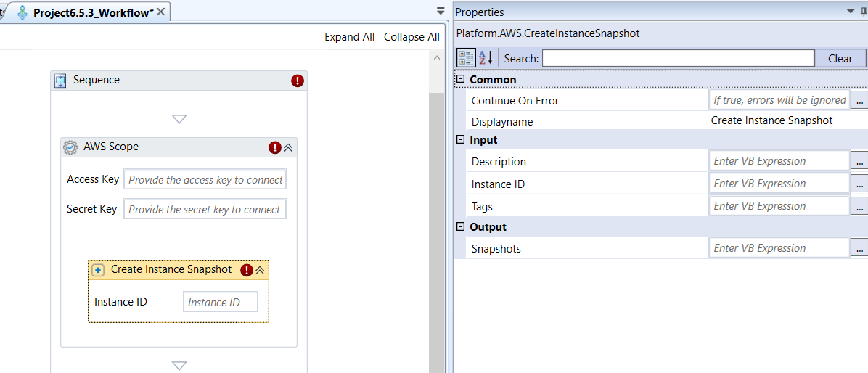Click the Secret Key input field

coord(205,210)
